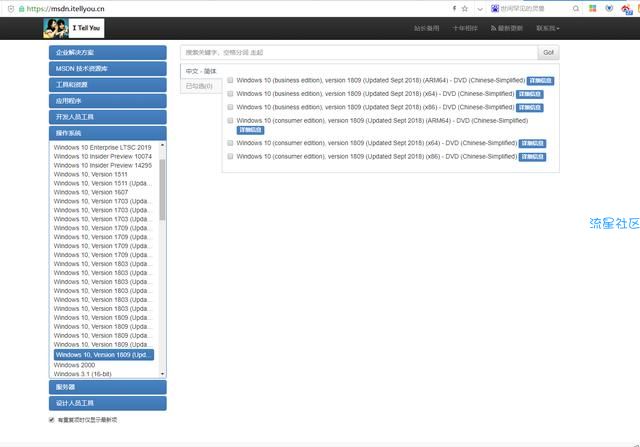Click the msdn.itellyou.cn address bar URL

(65, 9)
